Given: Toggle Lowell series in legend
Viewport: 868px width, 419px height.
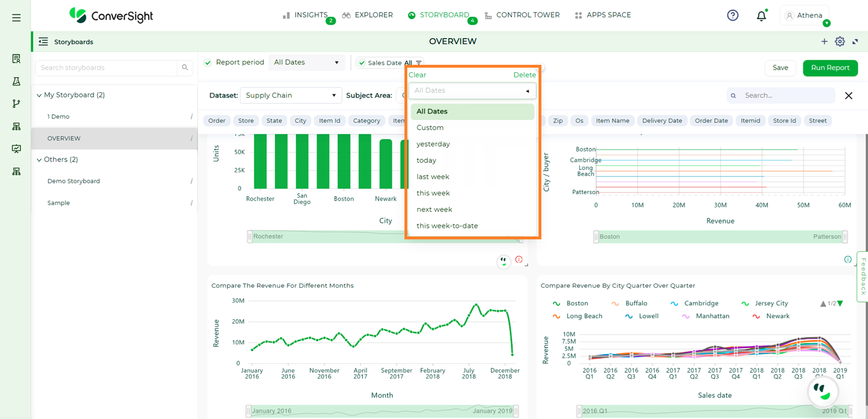Looking at the screenshot, I should [x=641, y=316].
